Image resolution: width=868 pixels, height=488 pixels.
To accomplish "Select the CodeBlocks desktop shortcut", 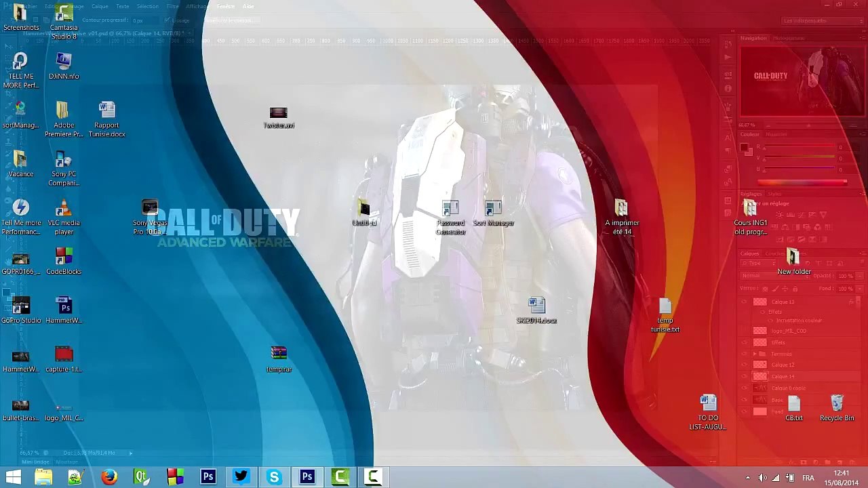I will click(64, 262).
